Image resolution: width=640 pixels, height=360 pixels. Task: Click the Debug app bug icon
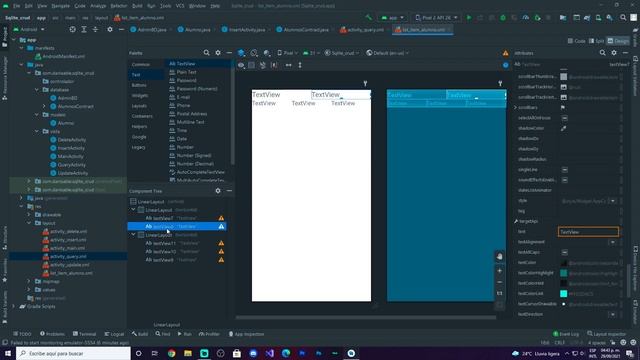click(503, 18)
